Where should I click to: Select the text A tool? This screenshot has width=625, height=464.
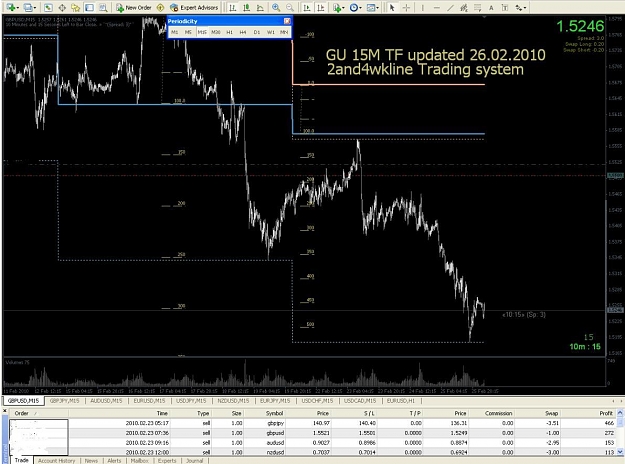pos(491,8)
